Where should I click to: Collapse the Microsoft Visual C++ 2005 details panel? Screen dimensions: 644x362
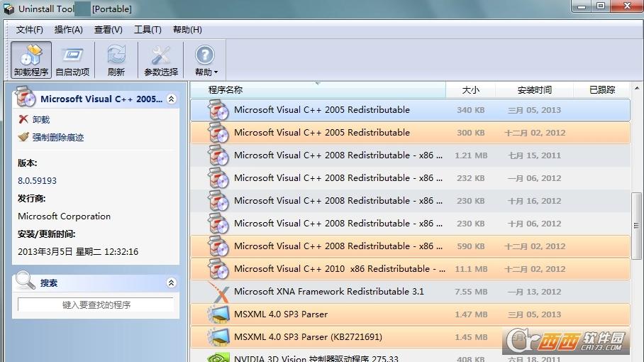(x=171, y=99)
